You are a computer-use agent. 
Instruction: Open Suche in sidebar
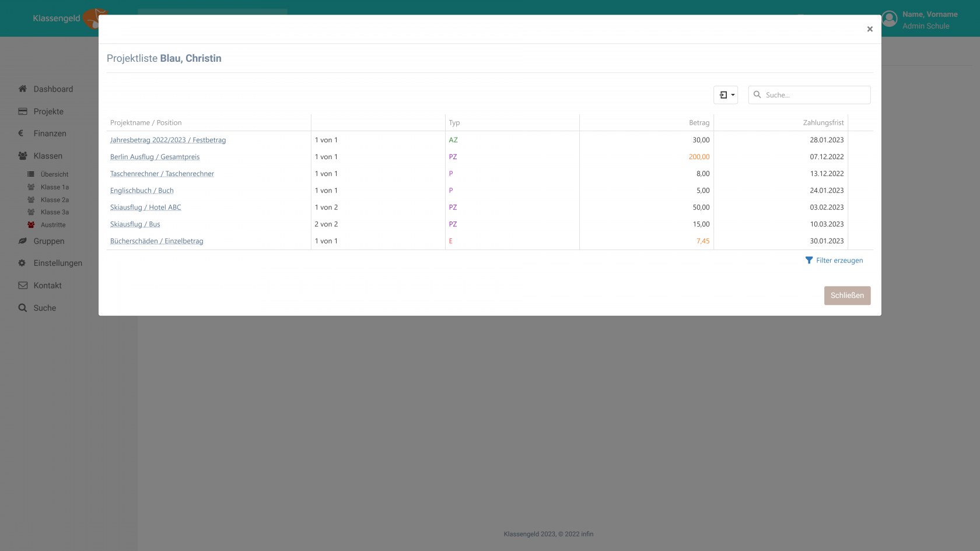45,308
